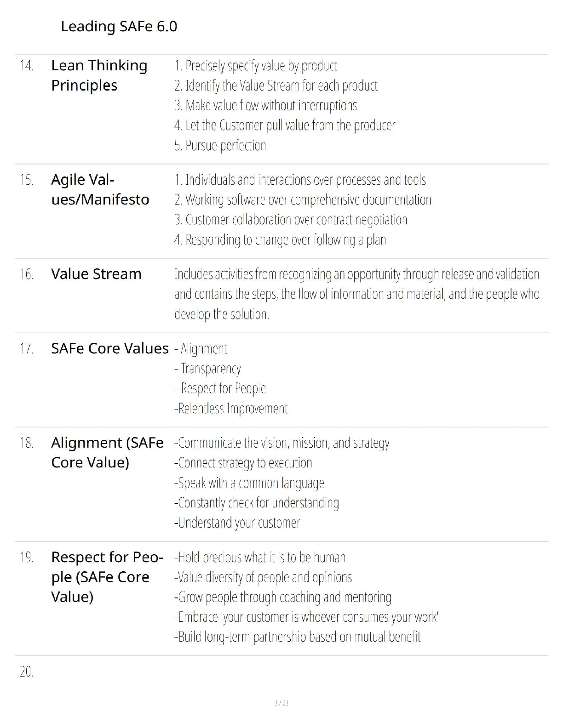Image resolution: width=563 pixels, height=728 pixels.
Task: Click the 'Transparency' core value line
Action: tap(208, 369)
